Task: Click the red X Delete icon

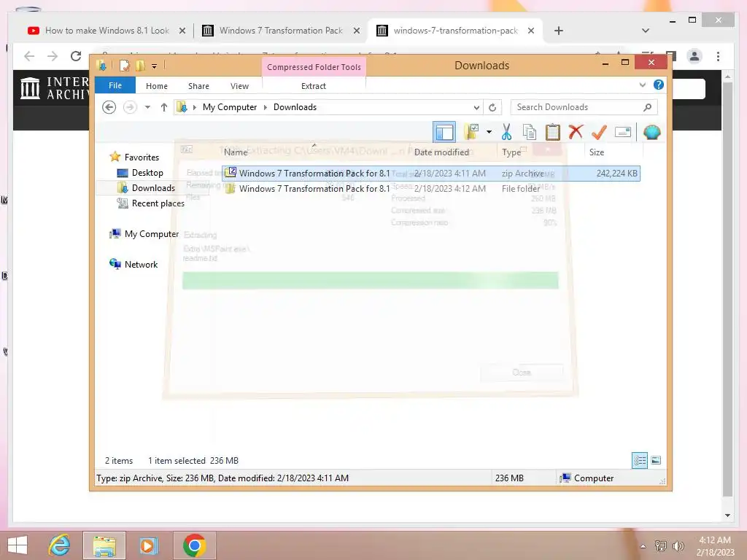Action: (x=576, y=132)
